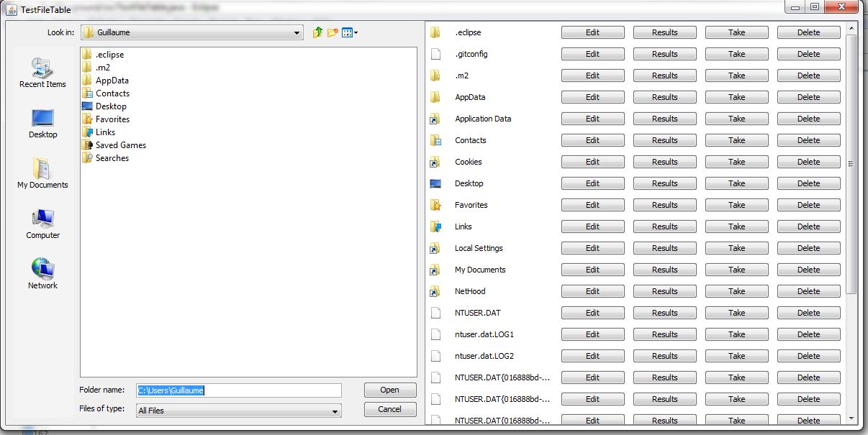Screen dimensions: 868x435
Task: Click Results for the AppData row
Action: point(664,97)
